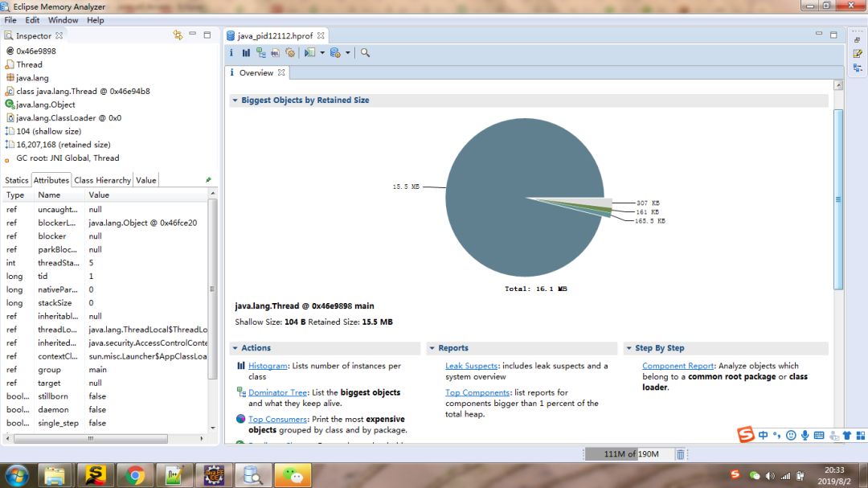Switch to the Value tab

tap(146, 180)
